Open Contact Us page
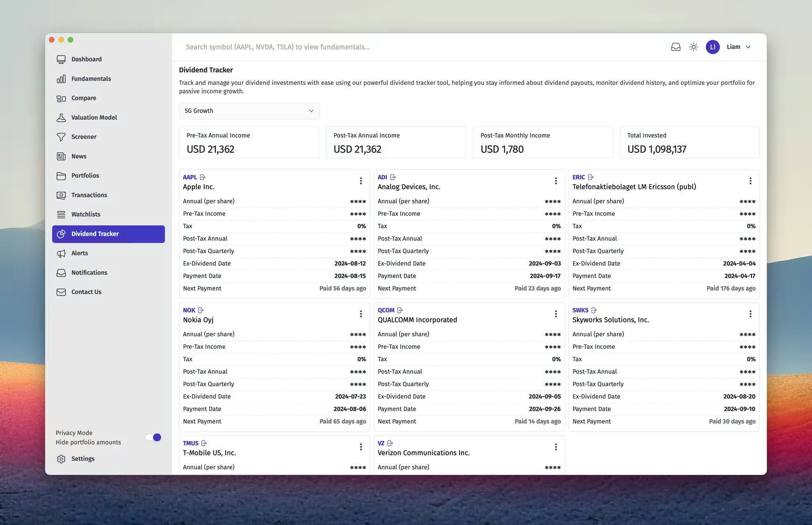This screenshot has height=525, width=812. (108, 292)
